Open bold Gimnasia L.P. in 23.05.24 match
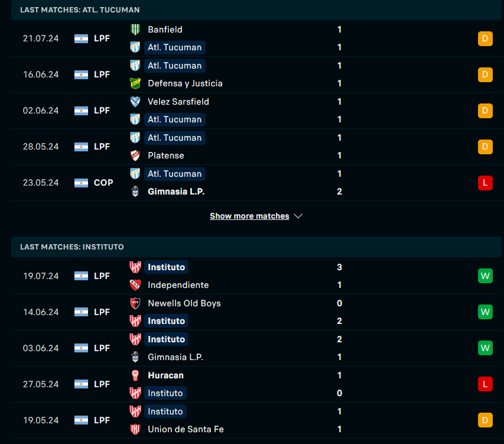This screenshot has height=444, width=504. [x=176, y=192]
